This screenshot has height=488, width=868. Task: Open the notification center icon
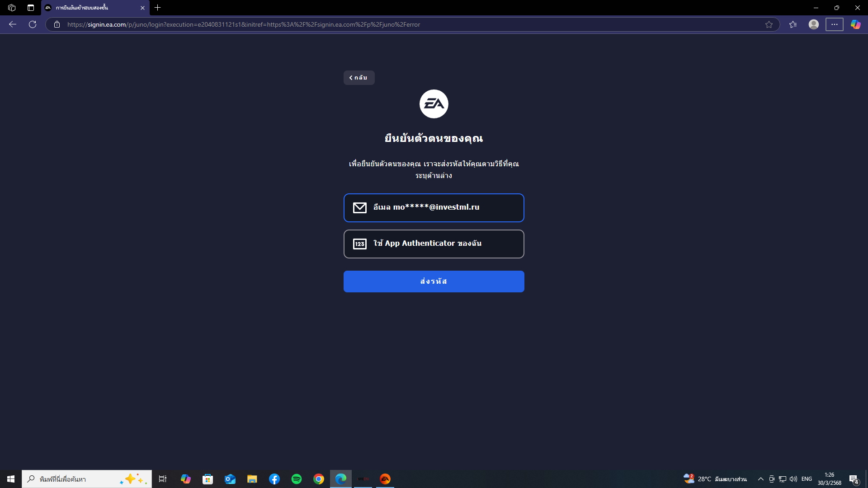[x=854, y=479]
